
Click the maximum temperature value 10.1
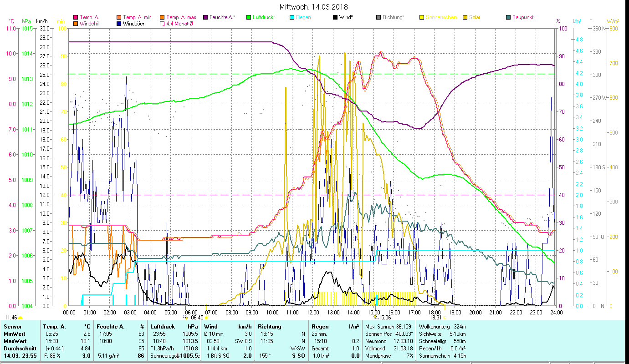86,341
